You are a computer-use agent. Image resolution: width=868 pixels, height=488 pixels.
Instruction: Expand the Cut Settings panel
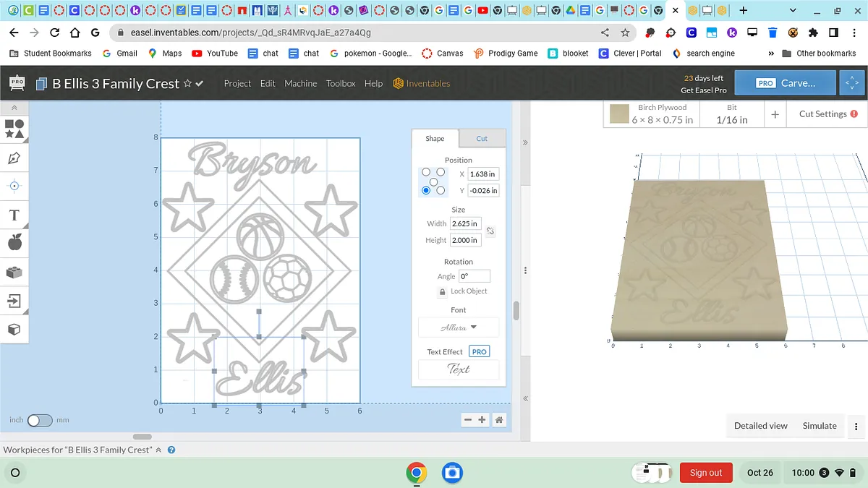pos(827,114)
